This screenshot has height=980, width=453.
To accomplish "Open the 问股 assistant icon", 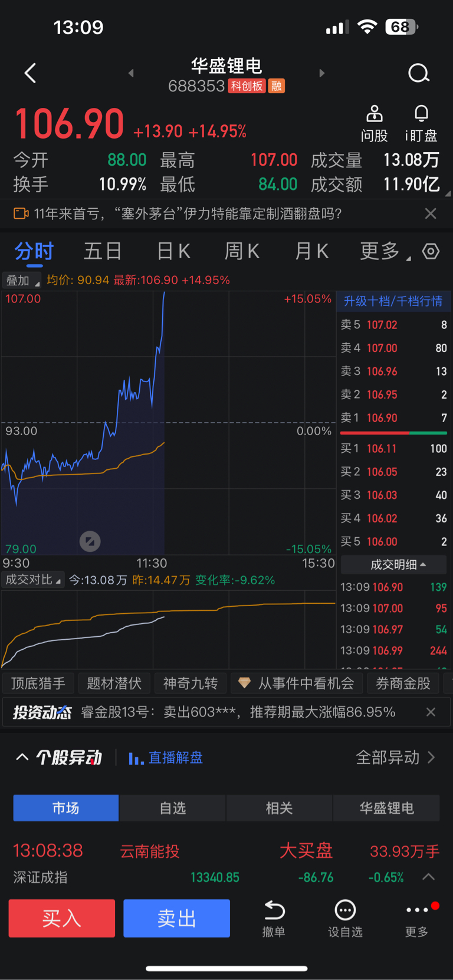I will tap(374, 123).
